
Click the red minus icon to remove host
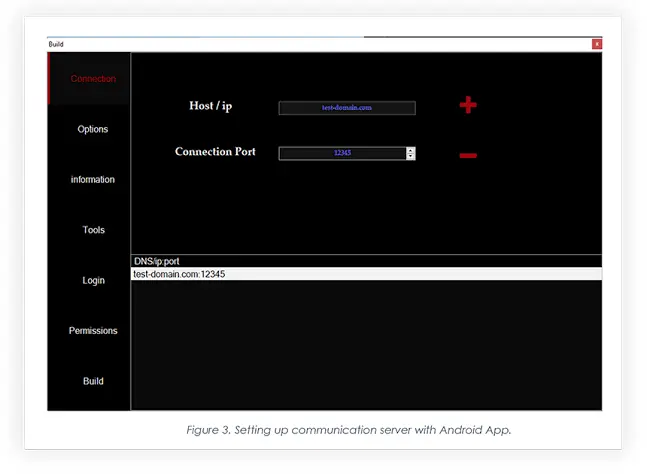[x=468, y=156]
